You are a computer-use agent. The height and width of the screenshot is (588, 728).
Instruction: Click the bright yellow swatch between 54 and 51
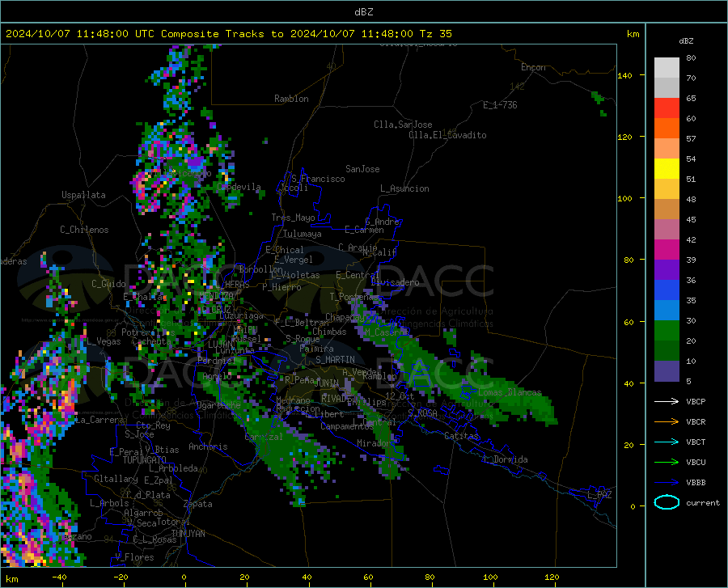667,169
